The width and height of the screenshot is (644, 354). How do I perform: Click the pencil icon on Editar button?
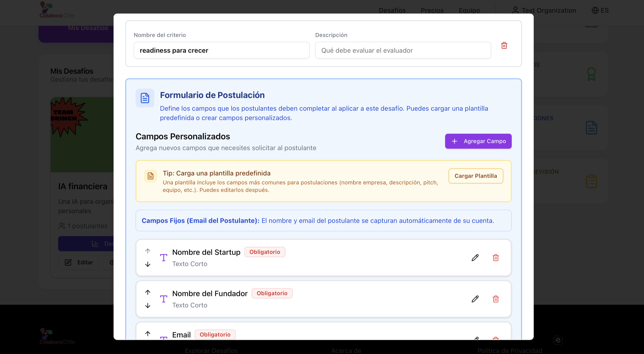[x=68, y=262]
